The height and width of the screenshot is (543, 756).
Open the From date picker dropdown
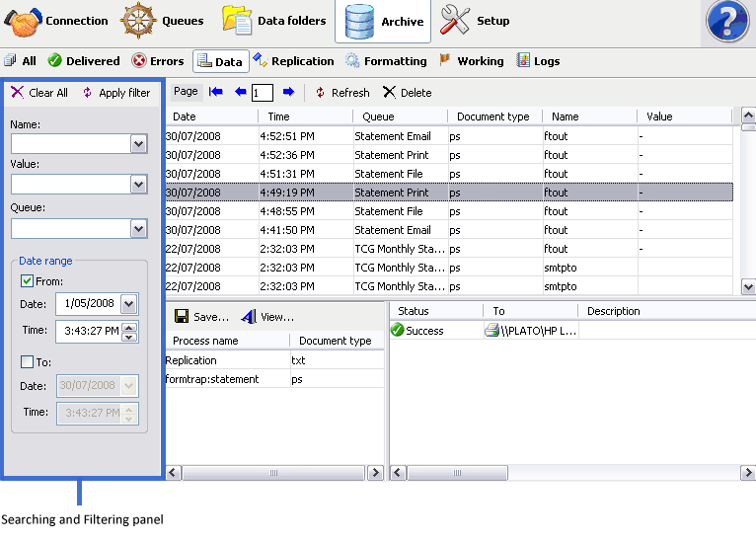(x=128, y=304)
